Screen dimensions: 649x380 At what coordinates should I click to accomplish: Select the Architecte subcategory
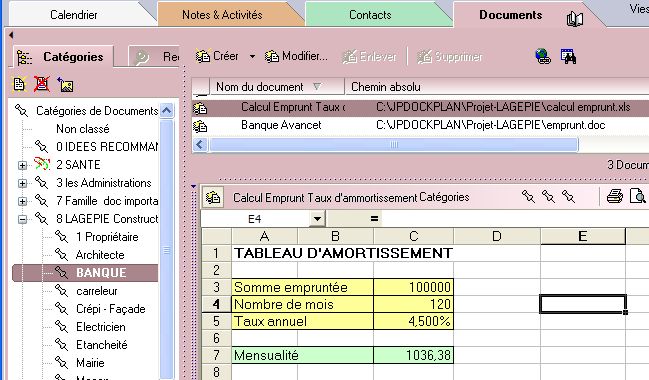click(x=100, y=255)
